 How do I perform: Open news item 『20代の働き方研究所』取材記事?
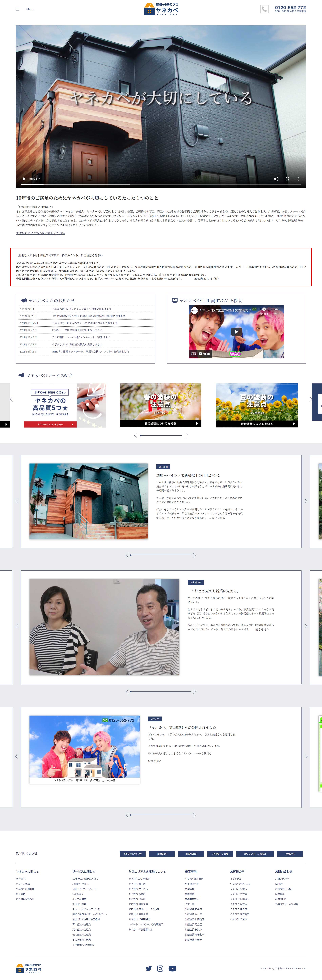[89, 316]
